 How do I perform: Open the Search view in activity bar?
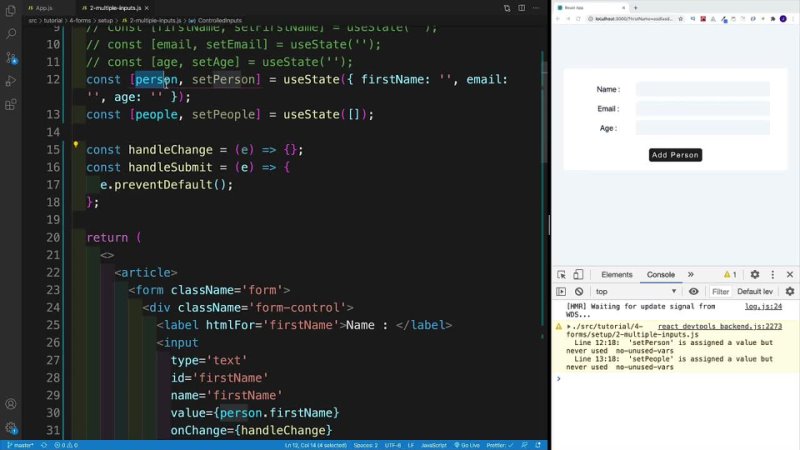tap(10, 34)
